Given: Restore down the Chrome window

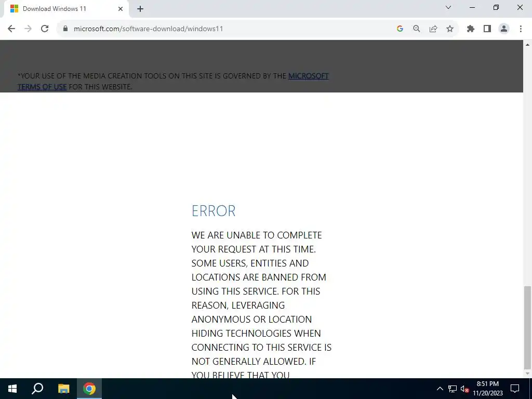Looking at the screenshot, I should [x=496, y=7].
